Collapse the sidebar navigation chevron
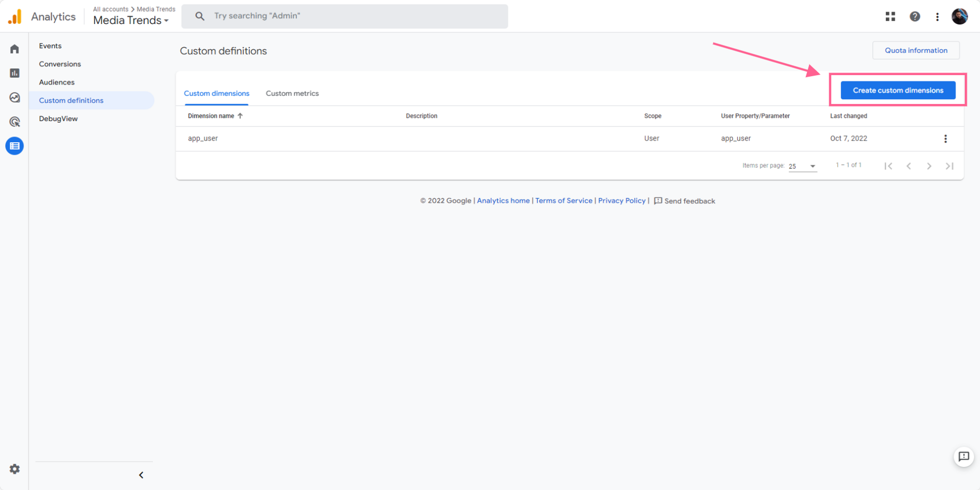The height and width of the screenshot is (490, 980). pos(141,475)
